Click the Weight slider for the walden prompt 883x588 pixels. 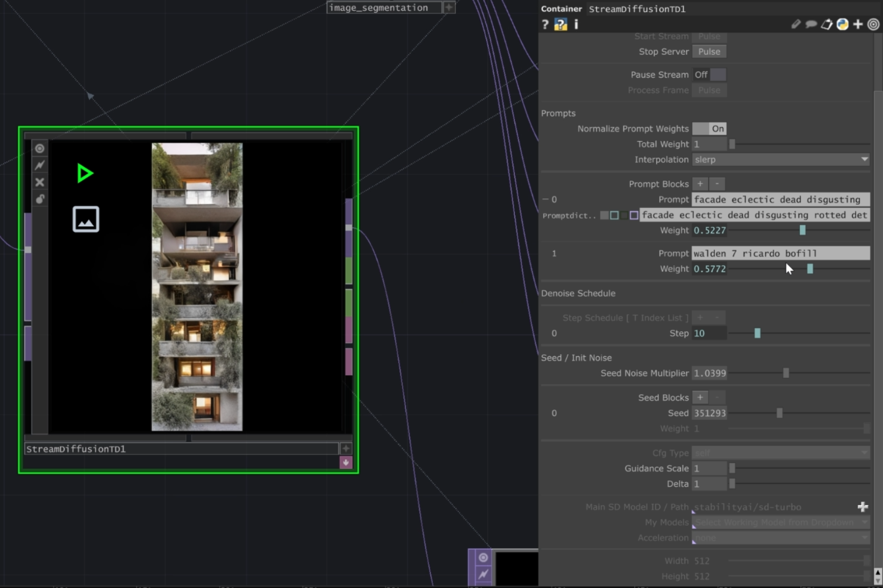pos(810,268)
